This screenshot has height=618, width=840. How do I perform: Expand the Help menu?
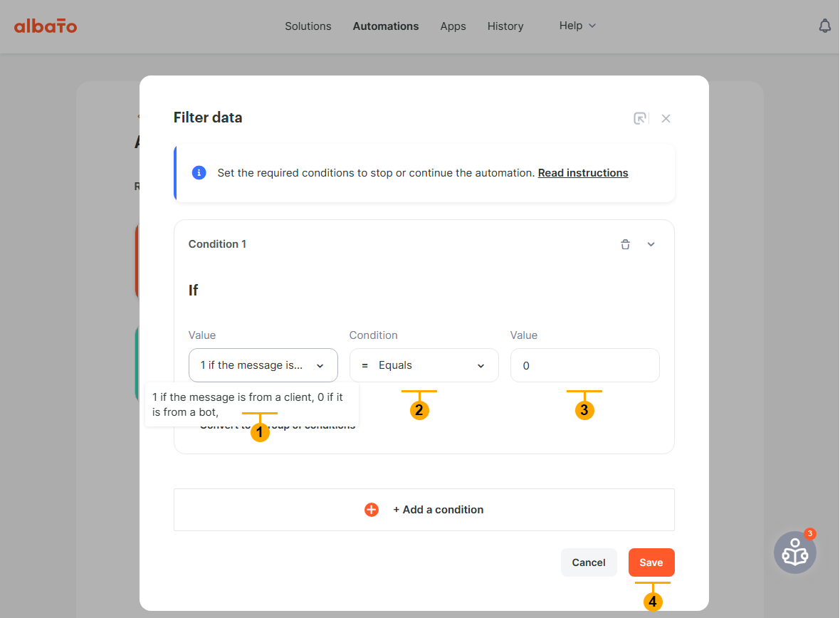[577, 26]
